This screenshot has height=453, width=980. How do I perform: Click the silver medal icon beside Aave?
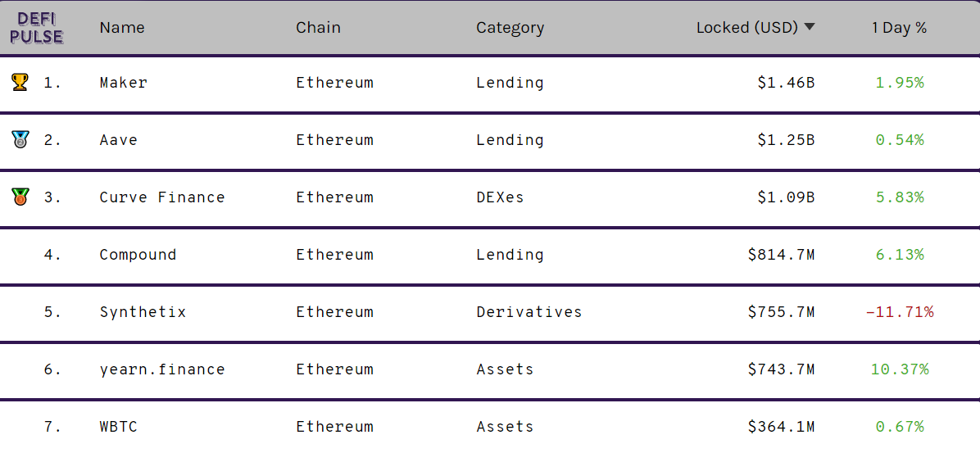point(20,139)
